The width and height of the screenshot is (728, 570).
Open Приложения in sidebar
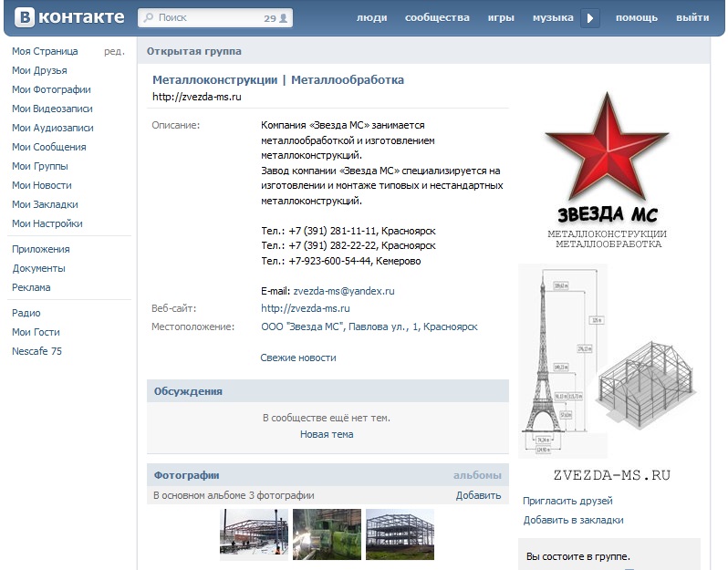coord(41,249)
